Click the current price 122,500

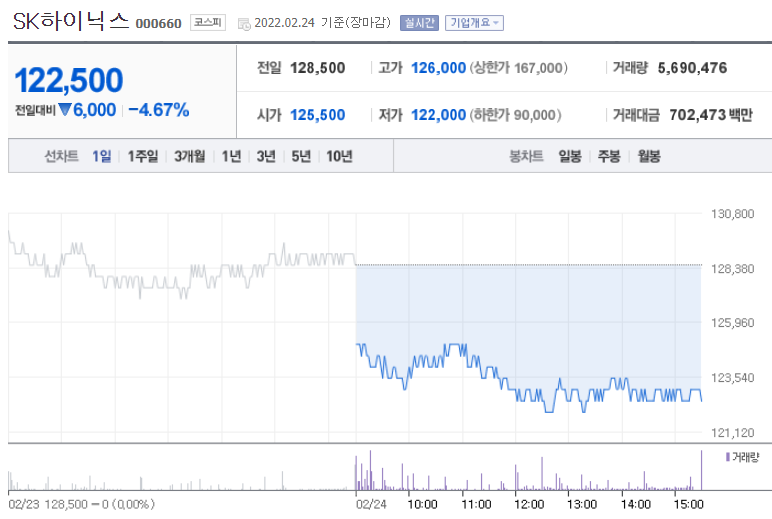[68, 80]
